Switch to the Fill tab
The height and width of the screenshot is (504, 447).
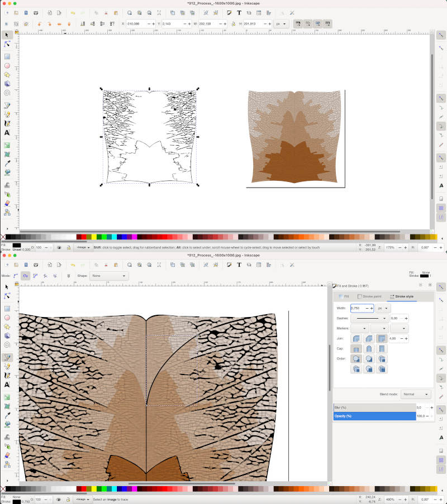[344, 296]
